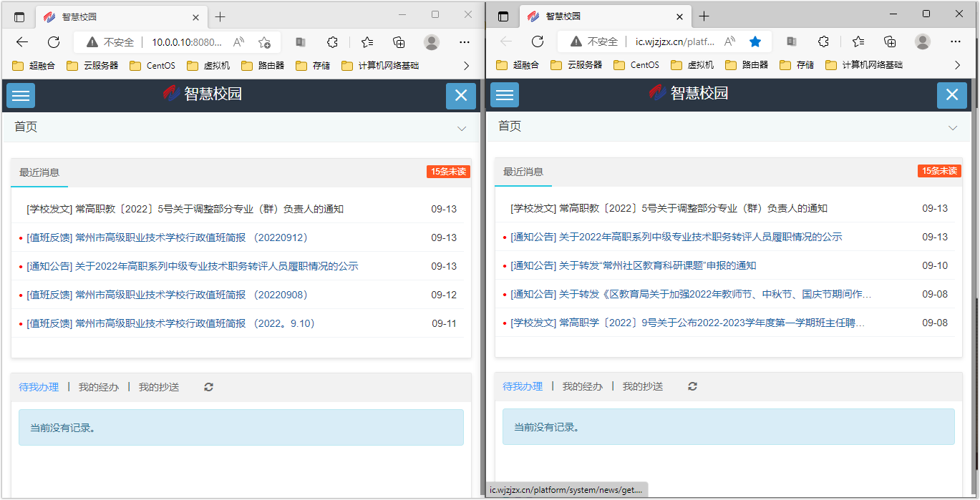Select 最近消息 tab in left window
980x500 pixels.
click(39, 172)
